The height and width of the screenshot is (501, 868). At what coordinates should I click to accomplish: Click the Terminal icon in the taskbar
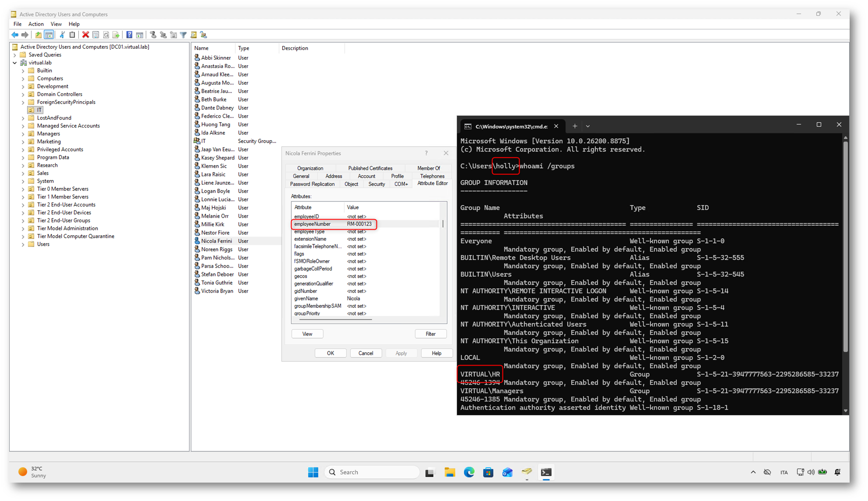[546, 472]
